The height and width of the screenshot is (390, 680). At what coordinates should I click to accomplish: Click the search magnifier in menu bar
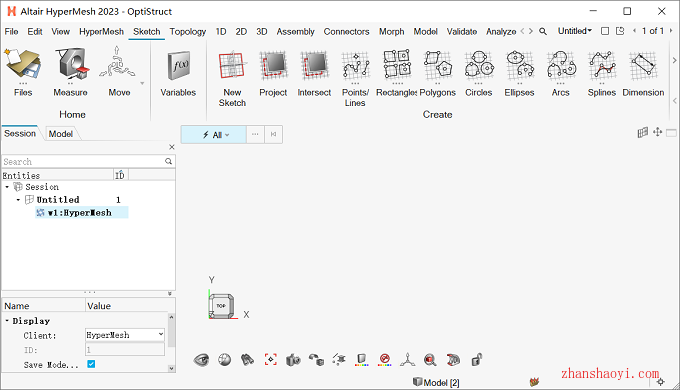pos(543,31)
